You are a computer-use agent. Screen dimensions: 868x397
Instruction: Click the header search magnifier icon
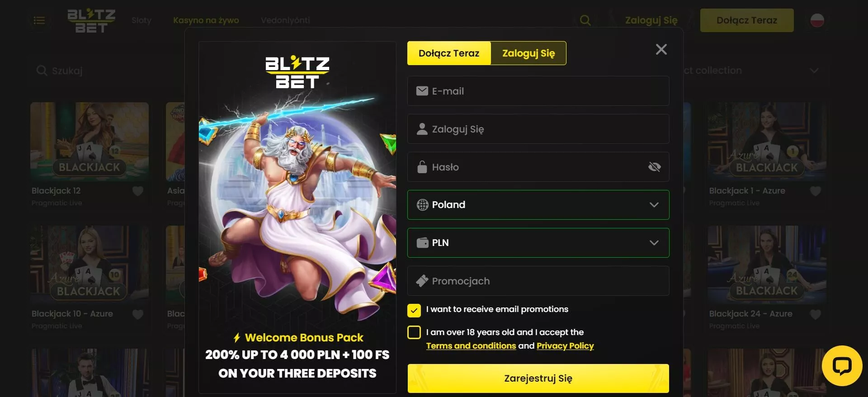click(x=585, y=20)
